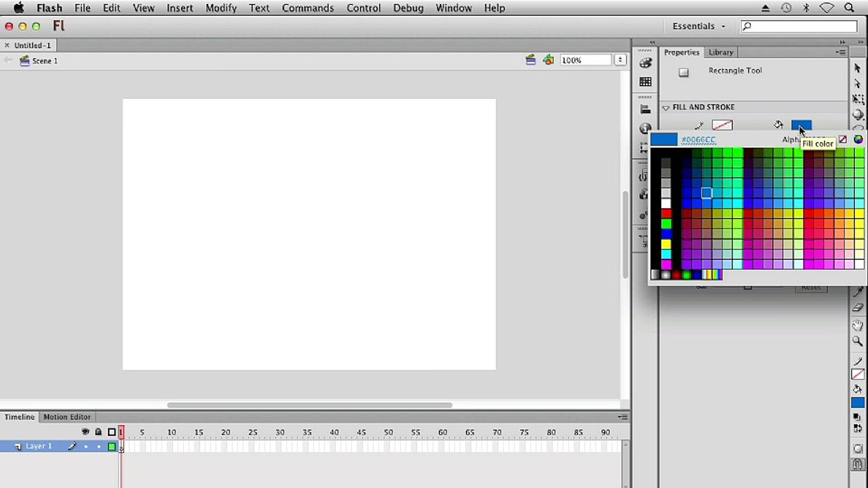868x488 pixels.
Task: Open Spotlight search in menu bar
Action: point(849,8)
